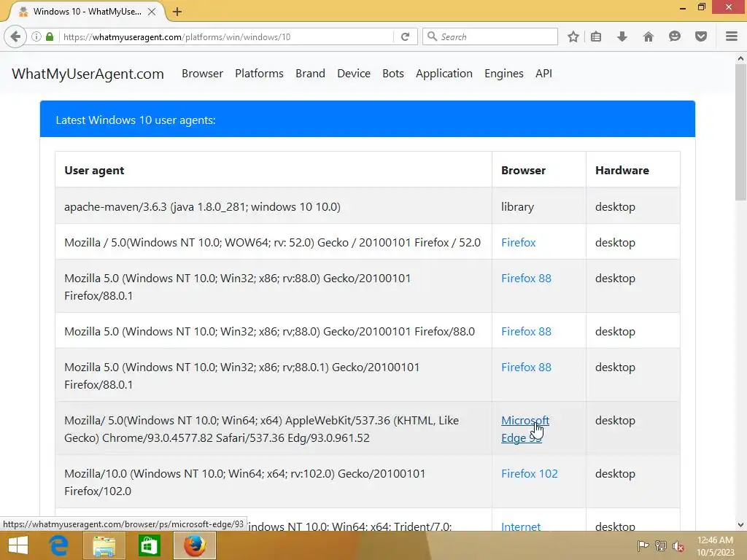Viewport: 747px width, 560px height.
Task: Open site information icon in address bar
Action: (x=36, y=36)
